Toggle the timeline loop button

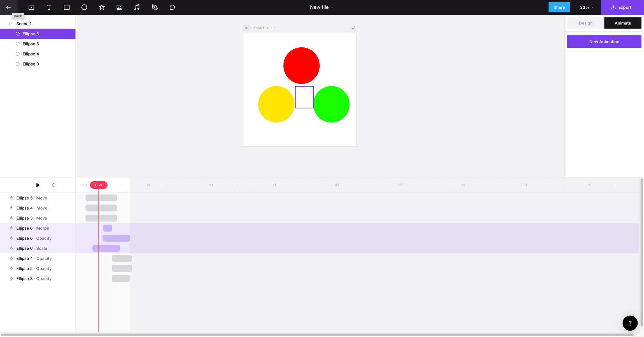[x=54, y=185]
